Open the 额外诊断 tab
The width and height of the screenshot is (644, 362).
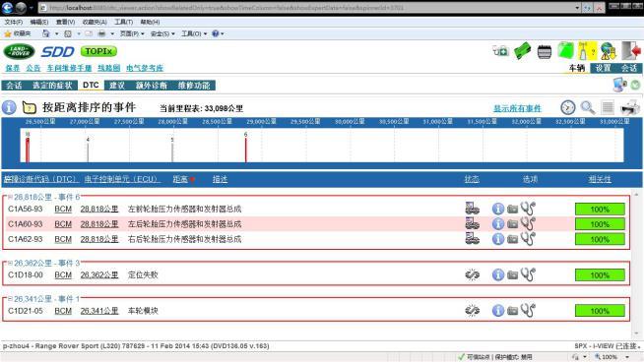point(151,86)
